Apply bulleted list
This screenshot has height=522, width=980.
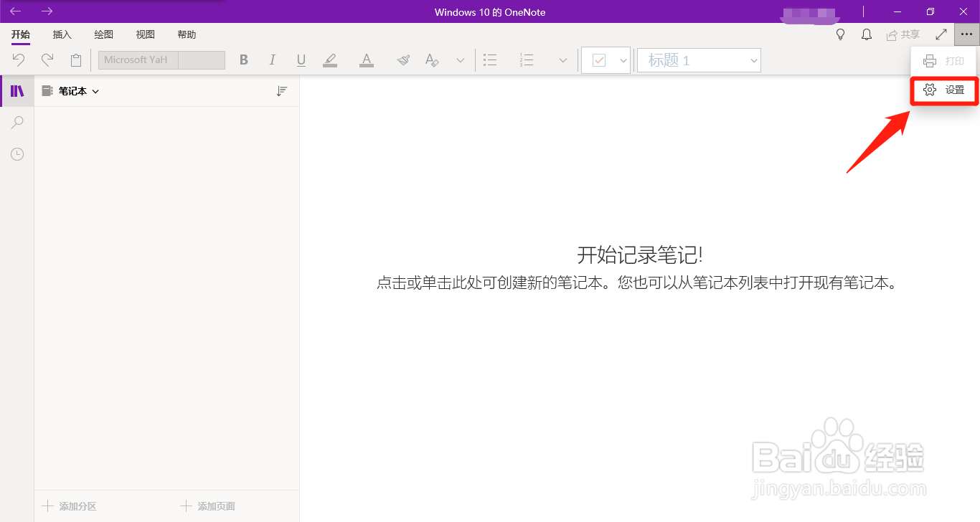[x=490, y=60]
